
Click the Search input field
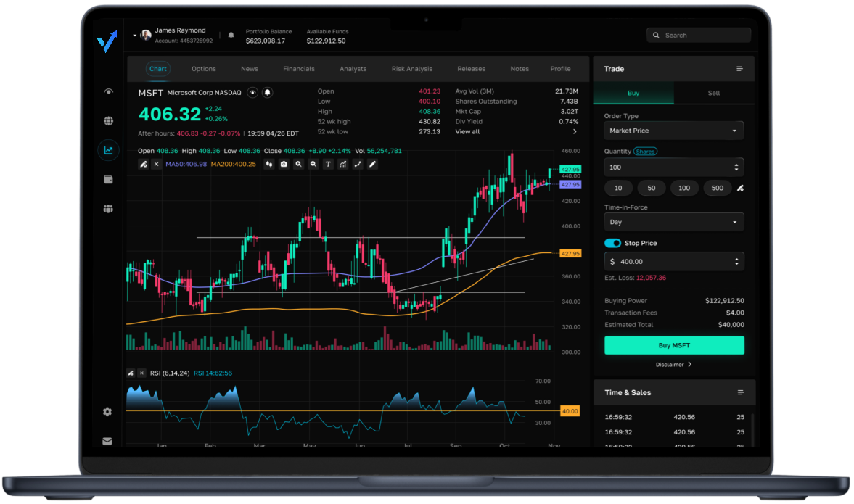(699, 35)
